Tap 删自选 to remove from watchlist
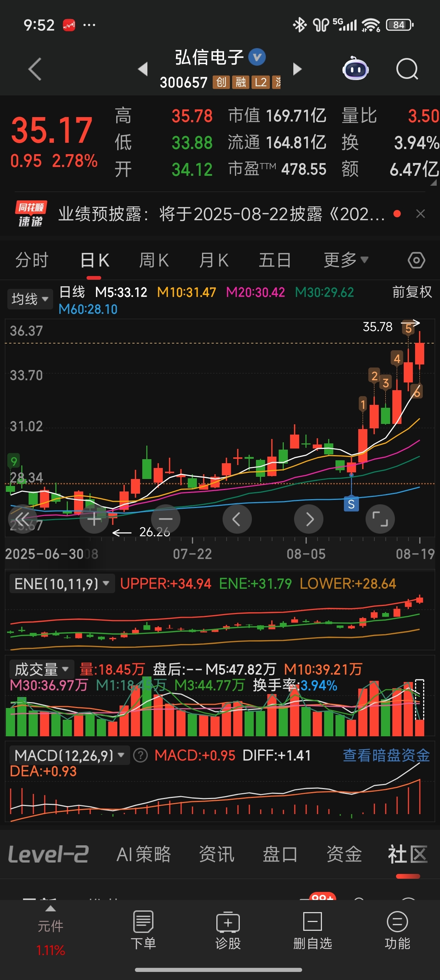The height and width of the screenshot is (980, 440). [313, 930]
